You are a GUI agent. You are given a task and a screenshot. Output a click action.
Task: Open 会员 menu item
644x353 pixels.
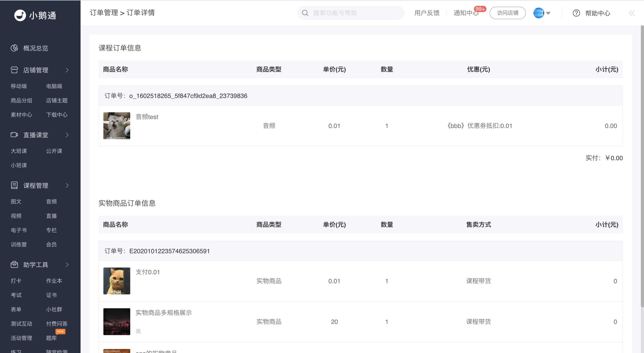pos(51,244)
